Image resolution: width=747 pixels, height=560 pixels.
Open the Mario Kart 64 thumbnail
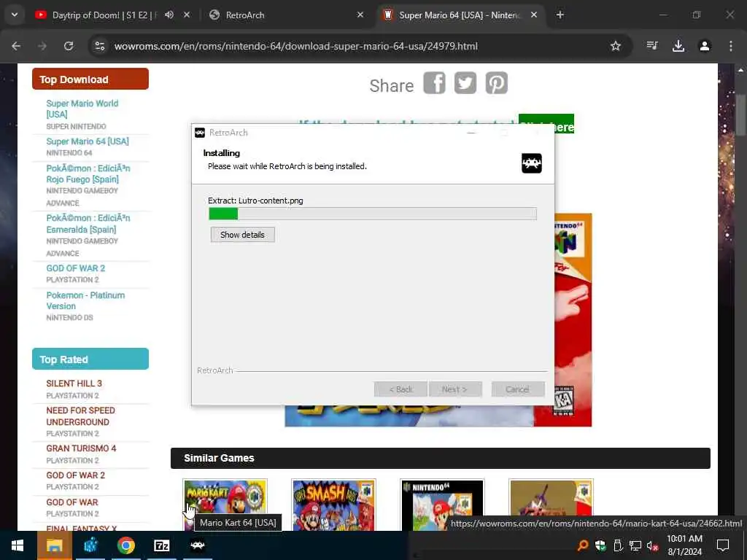coord(225,505)
